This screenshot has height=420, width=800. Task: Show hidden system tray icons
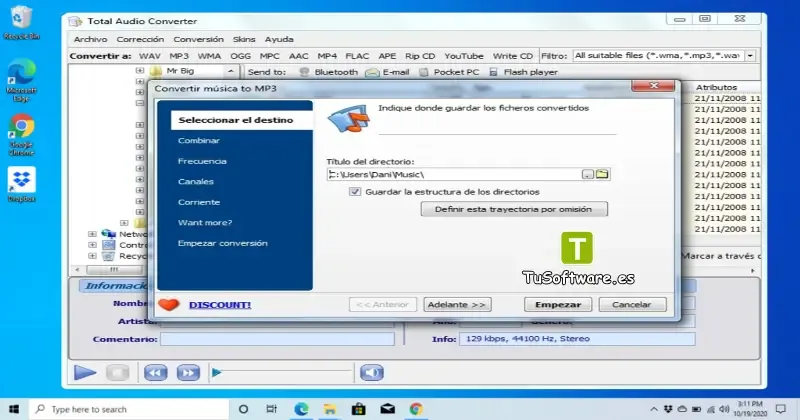point(654,409)
